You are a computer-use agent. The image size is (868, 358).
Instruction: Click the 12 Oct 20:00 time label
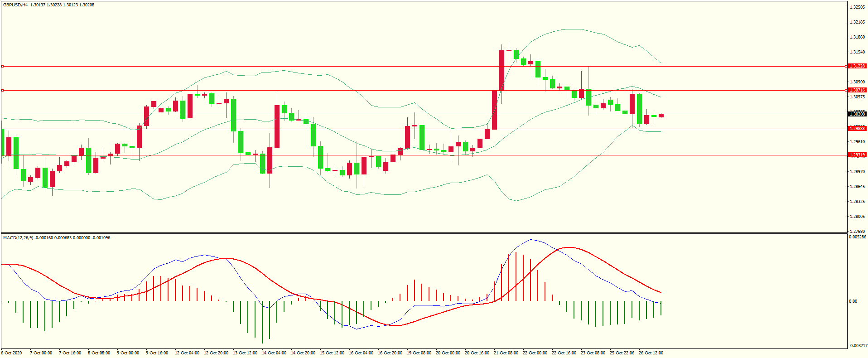point(216,353)
